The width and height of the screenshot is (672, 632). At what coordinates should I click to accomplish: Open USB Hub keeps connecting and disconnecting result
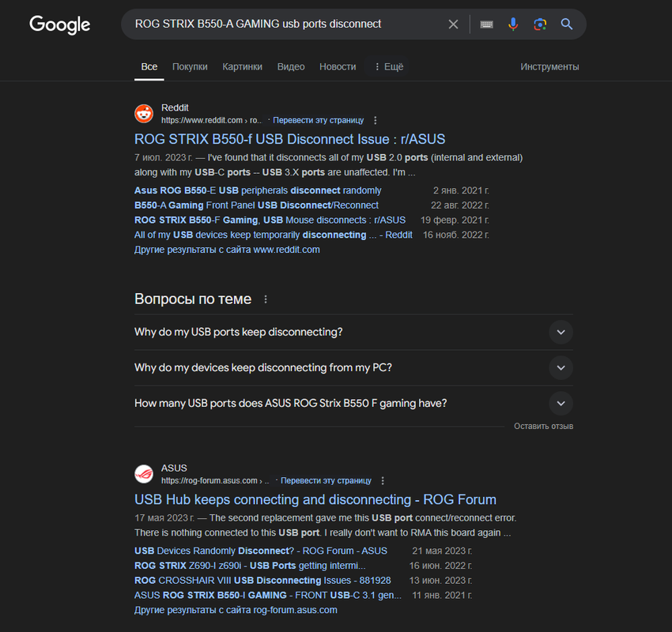pos(315,500)
